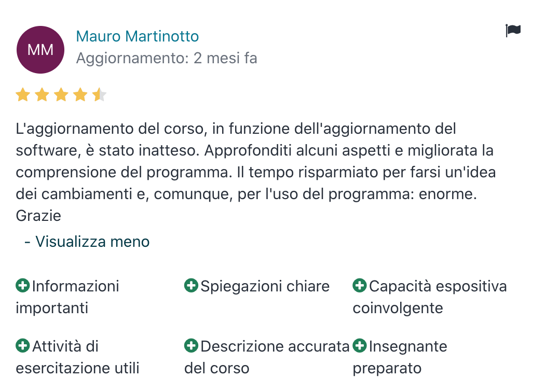The width and height of the screenshot is (546, 392).
Task: Click the fourth gold star
Action: pos(80,94)
